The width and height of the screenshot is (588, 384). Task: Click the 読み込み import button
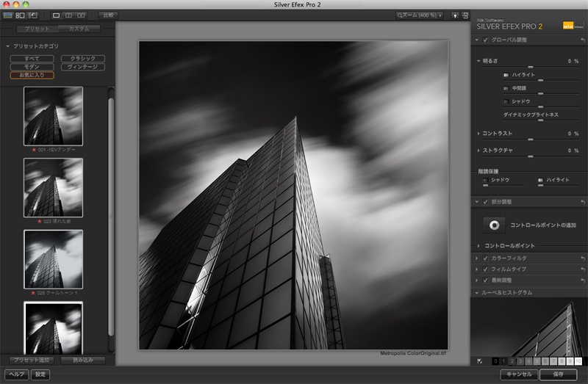coord(83,360)
